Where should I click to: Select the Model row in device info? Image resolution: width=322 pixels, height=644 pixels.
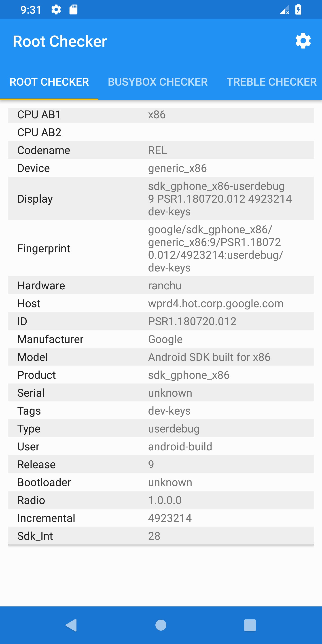coord(161,357)
